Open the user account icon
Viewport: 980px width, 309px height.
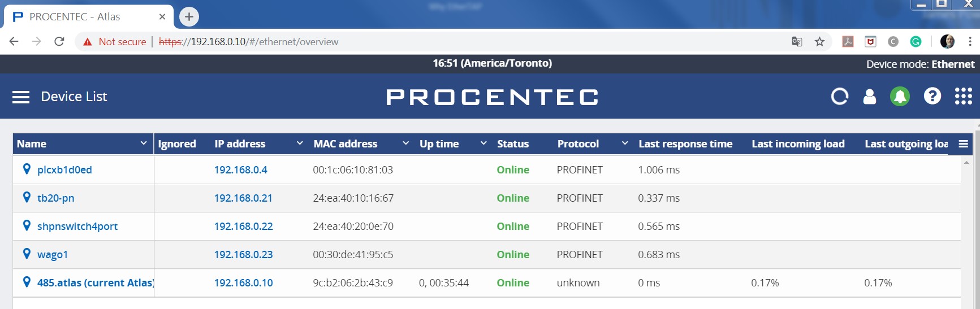[x=870, y=97]
